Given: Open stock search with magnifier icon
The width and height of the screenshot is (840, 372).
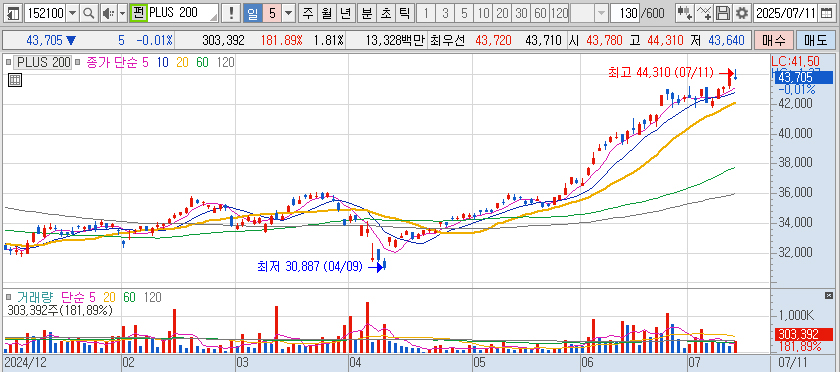Looking at the screenshot, I should [89, 13].
